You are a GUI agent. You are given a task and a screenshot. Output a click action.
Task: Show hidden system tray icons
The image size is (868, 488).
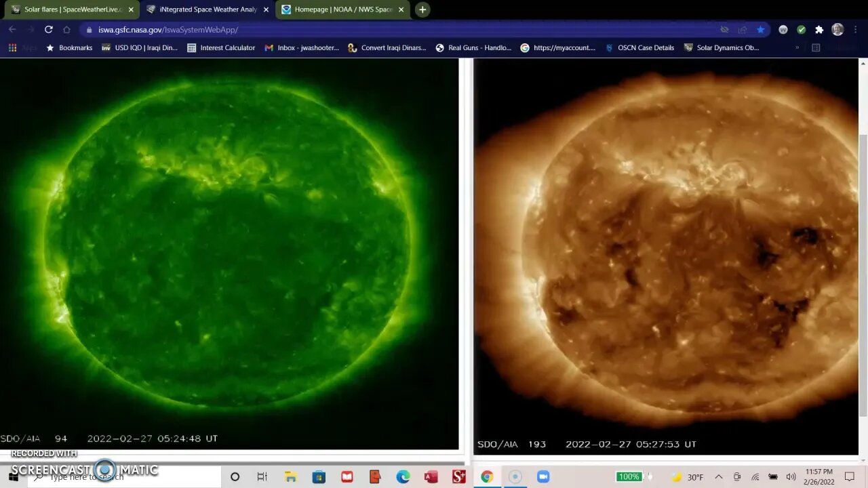click(719, 476)
